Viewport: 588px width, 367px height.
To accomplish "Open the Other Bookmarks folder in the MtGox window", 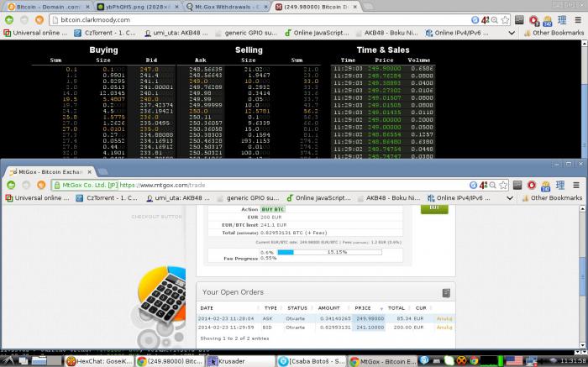I will 552,198.
